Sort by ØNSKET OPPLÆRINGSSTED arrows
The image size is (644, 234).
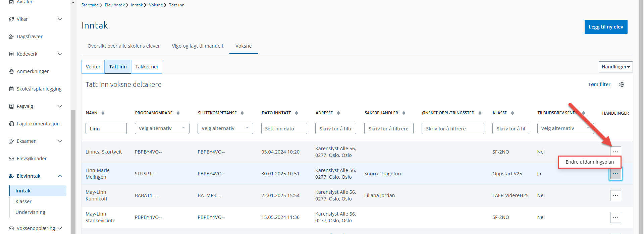(480, 113)
